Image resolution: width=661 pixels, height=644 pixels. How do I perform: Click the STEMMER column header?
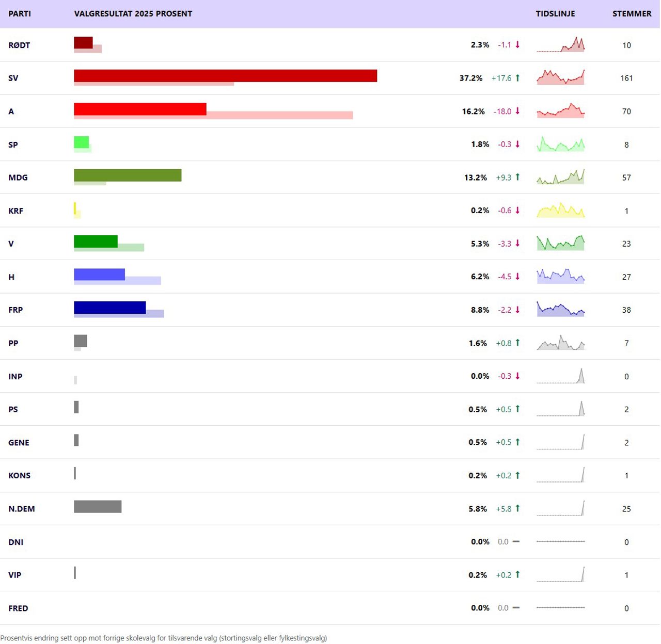click(632, 13)
